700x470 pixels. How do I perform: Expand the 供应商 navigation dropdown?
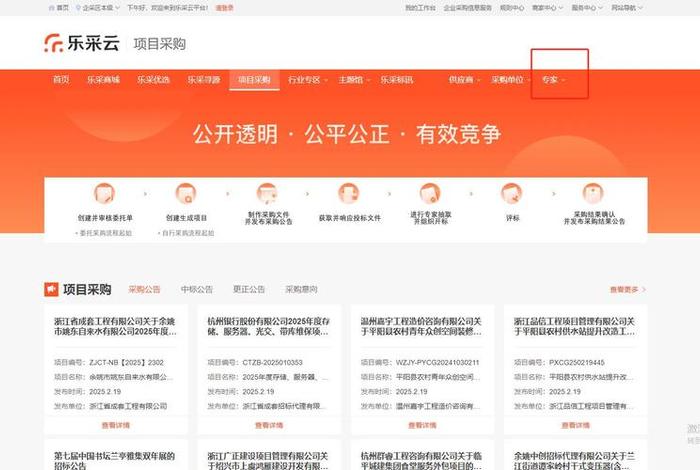pyautogui.click(x=464, y=80)
